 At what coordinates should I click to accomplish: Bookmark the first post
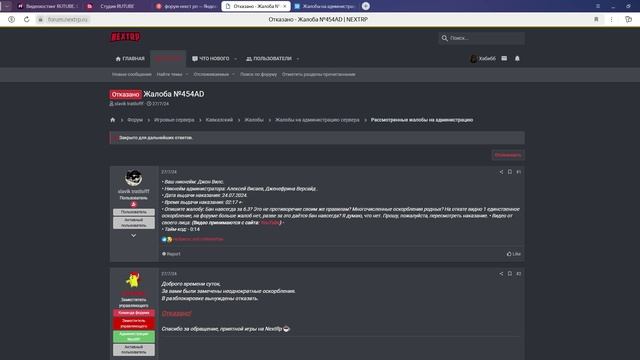510,172
